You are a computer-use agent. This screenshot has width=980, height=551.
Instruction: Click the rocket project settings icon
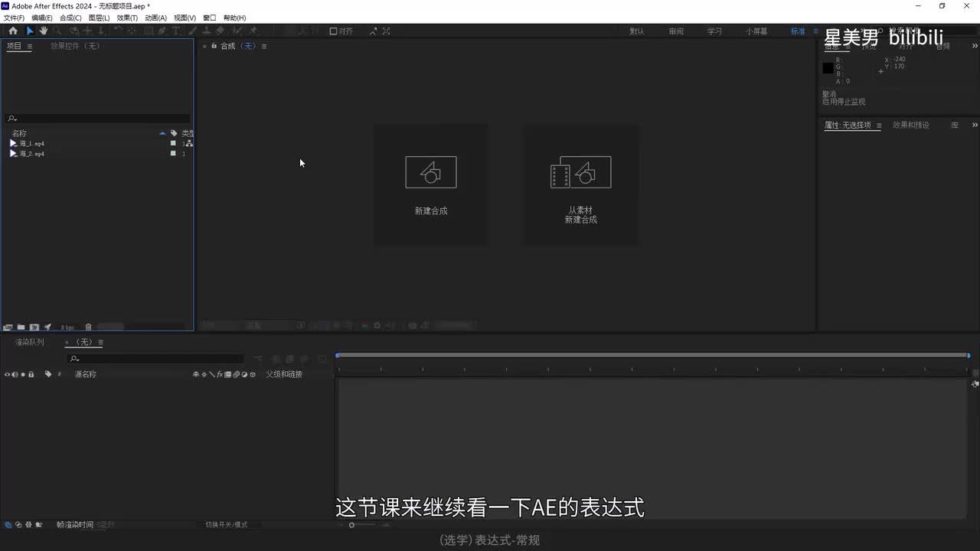47,328
